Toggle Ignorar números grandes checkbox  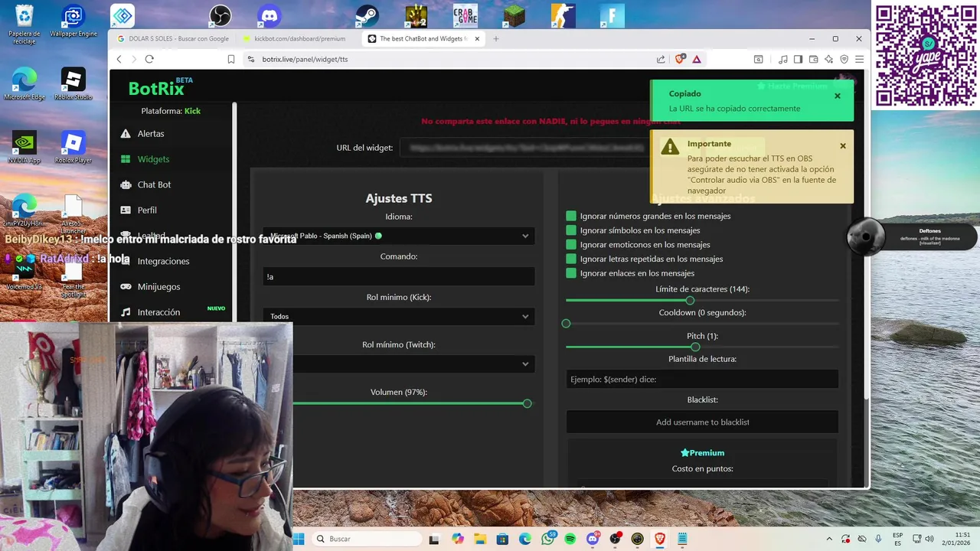click(x=571, y=216)
